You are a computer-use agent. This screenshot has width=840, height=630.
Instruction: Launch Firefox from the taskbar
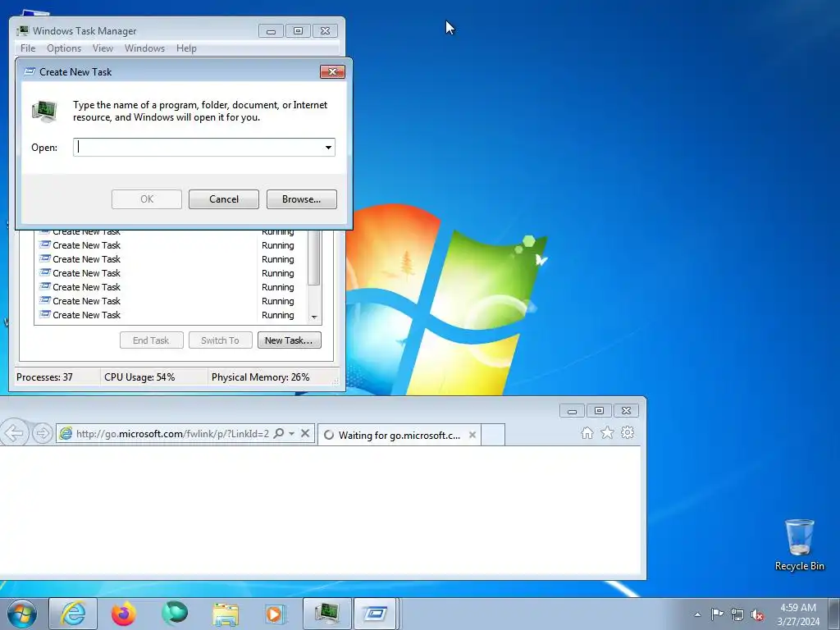[x=123, y=614]
